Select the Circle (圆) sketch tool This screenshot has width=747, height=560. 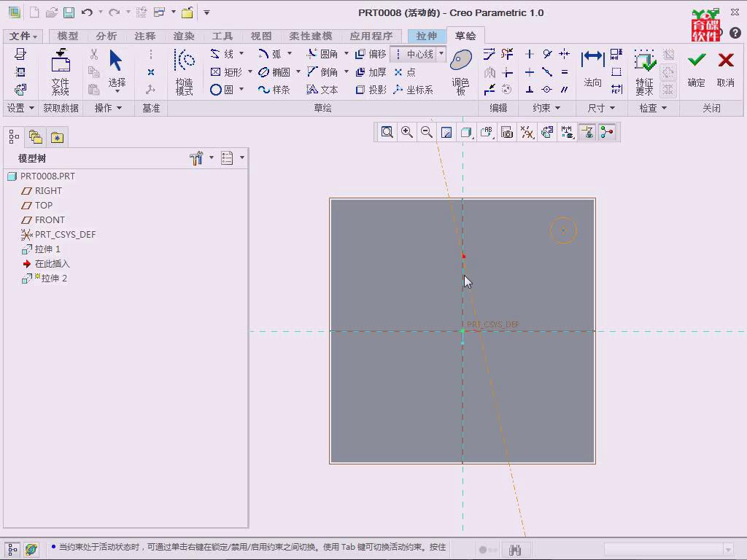pos(222,90)
